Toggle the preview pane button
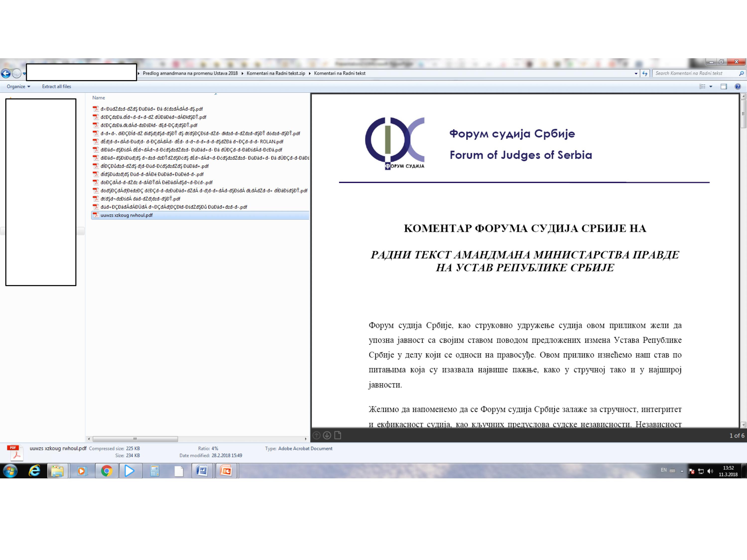 pyautogui.click(x=724, y=86)
